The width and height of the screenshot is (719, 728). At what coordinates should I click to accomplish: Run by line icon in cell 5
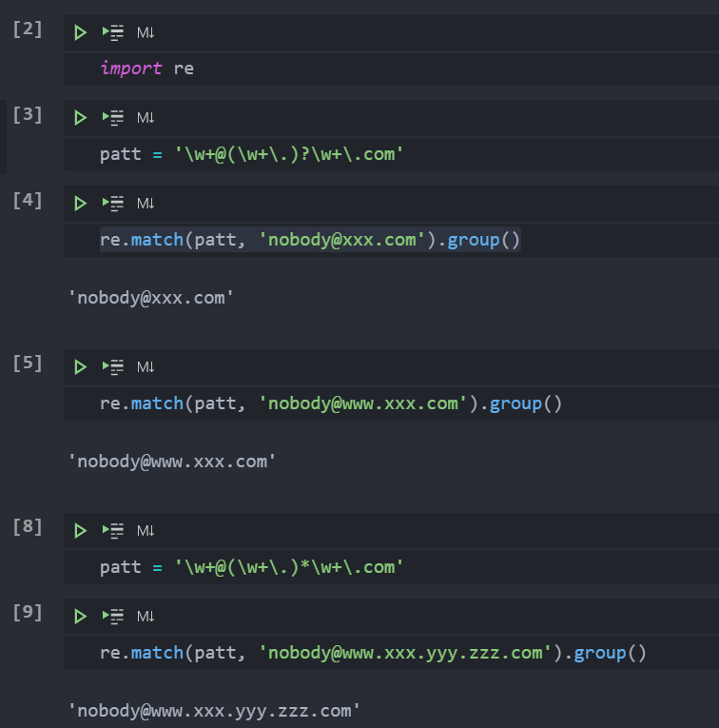tap(113, 367)
